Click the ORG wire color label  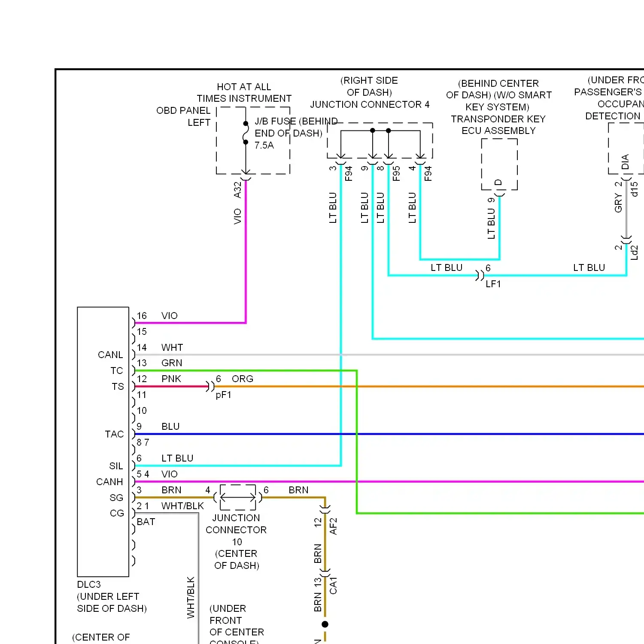[x=243, y=379]
